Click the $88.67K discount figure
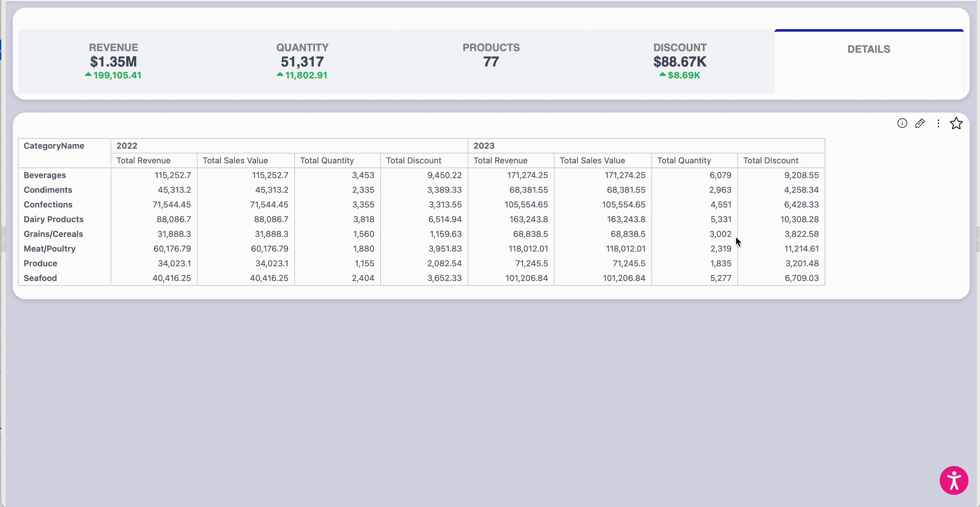The height and width of the screenshot is (507, 980). pyautogui.click(x=680, y=62)
